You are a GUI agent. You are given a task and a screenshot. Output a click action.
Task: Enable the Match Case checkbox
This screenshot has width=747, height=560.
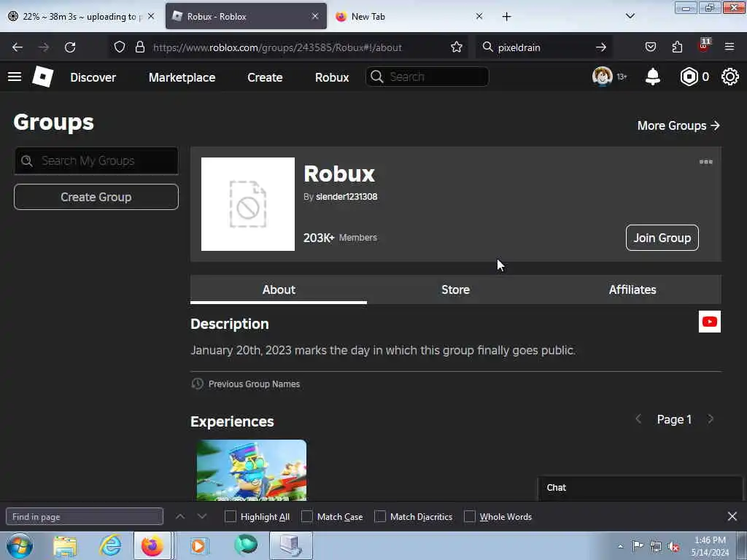click(x=307, y=516)
